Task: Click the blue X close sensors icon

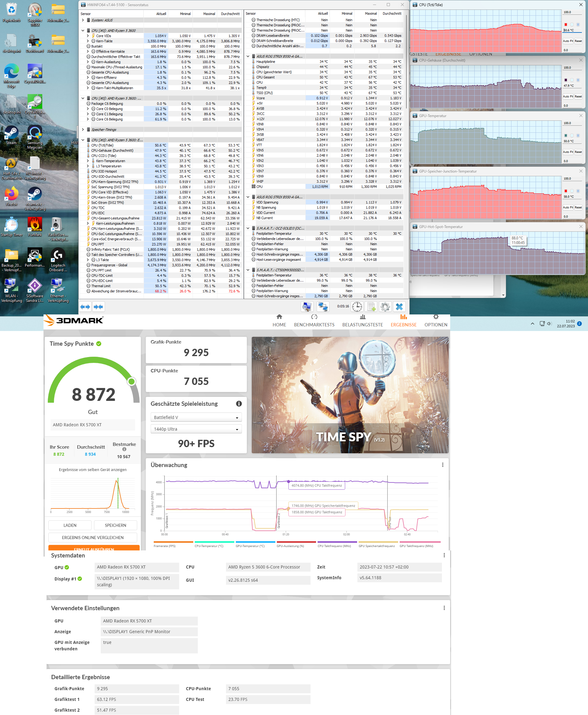Action: pos(399,307)
